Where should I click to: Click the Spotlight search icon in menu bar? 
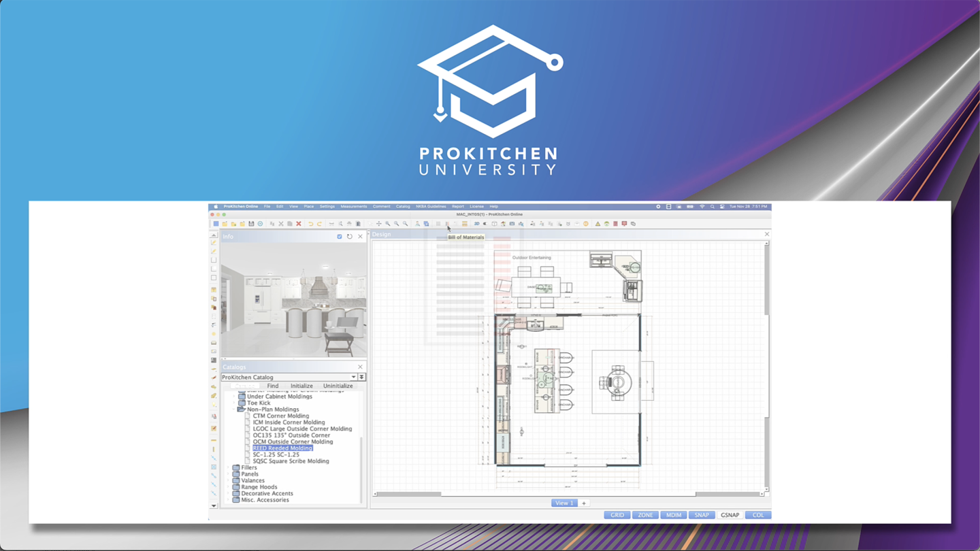(x=713, y=207)
